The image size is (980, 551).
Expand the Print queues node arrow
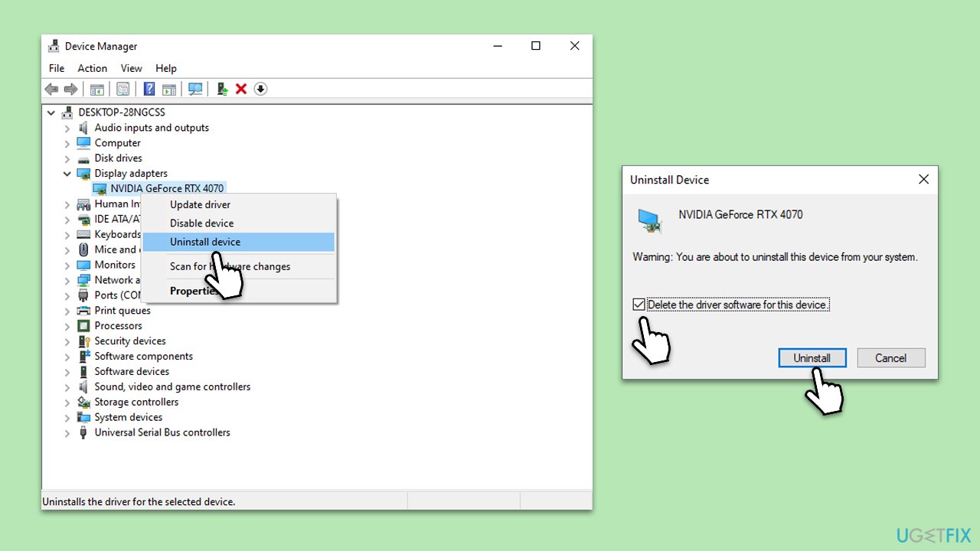point(67,311)
